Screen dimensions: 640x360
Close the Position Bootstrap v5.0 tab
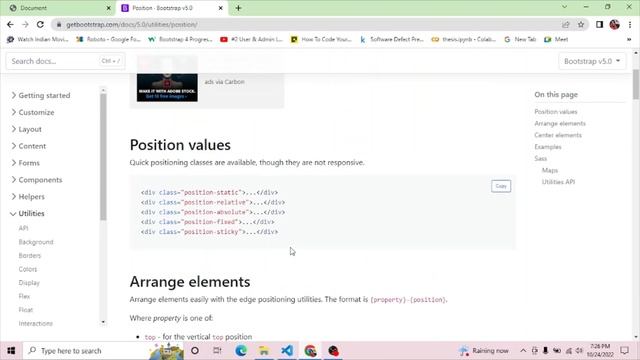(220, 8)
